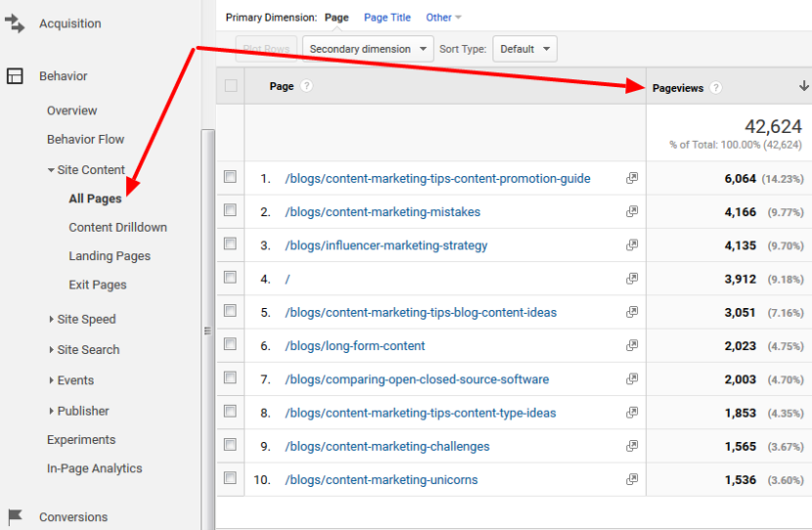Open blog-content-ideas external link icon
The height and width of the screenshot is (530, 812).
[632, 312]
